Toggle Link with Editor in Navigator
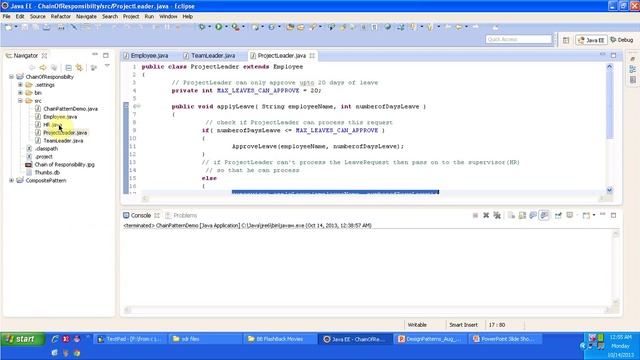Viewport: 640px width, 360px height. [79, 68]
